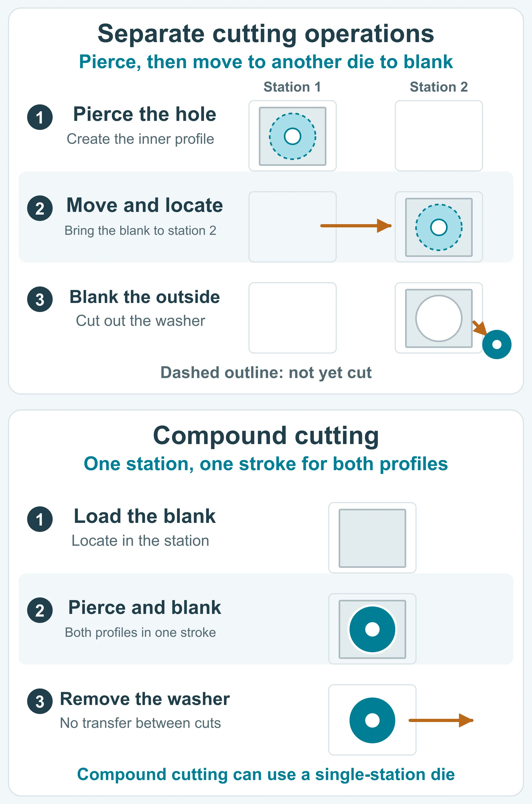532x804 pixels.
Task: Select the finished washer in Remove the washer row
Action: click(372, 720)
